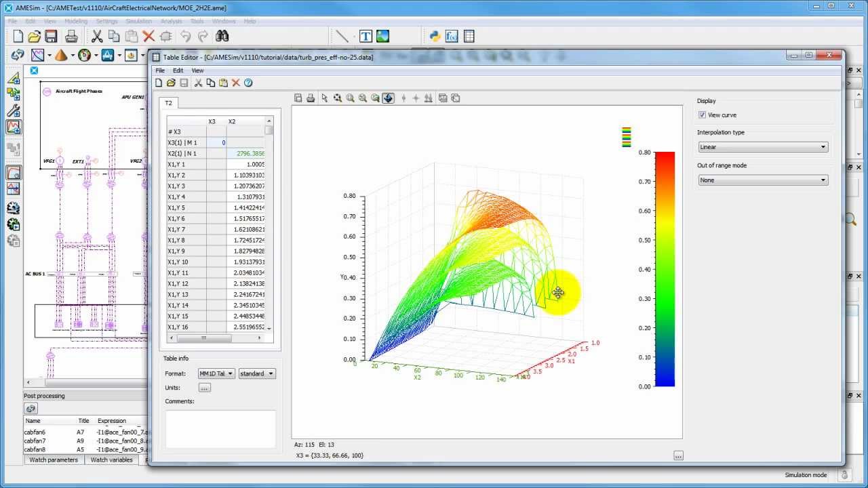Open Edit menu in Table Editor
This screenshot has width=868, height=488.
point(178,70)
